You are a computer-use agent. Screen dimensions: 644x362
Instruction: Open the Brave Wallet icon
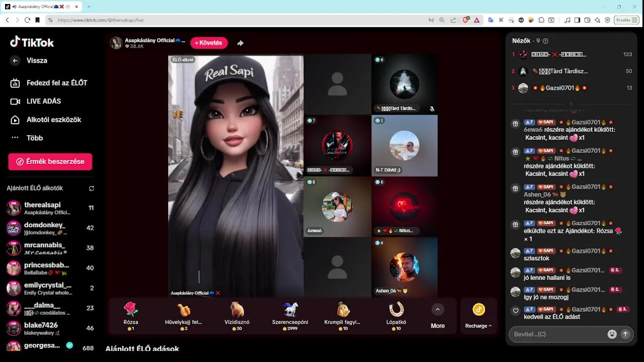pyautogui.click(x=587, y=20)
